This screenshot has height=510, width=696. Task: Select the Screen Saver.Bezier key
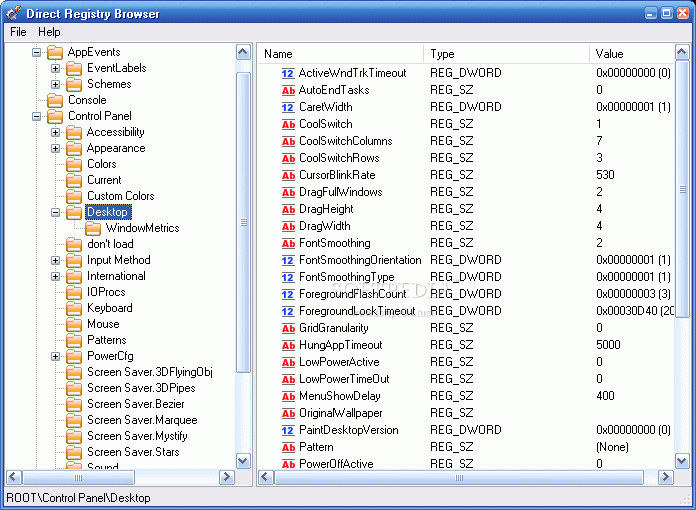[x=136, y=404]
